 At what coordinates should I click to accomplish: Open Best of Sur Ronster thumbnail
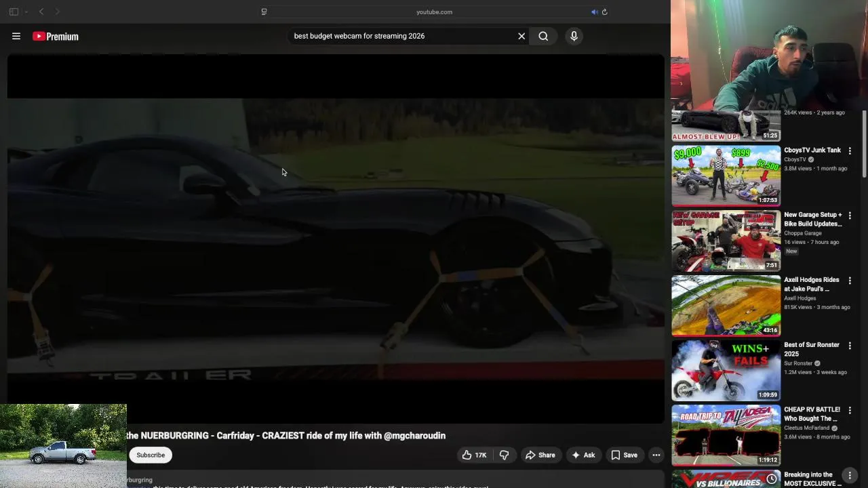[x=726, y=371]
